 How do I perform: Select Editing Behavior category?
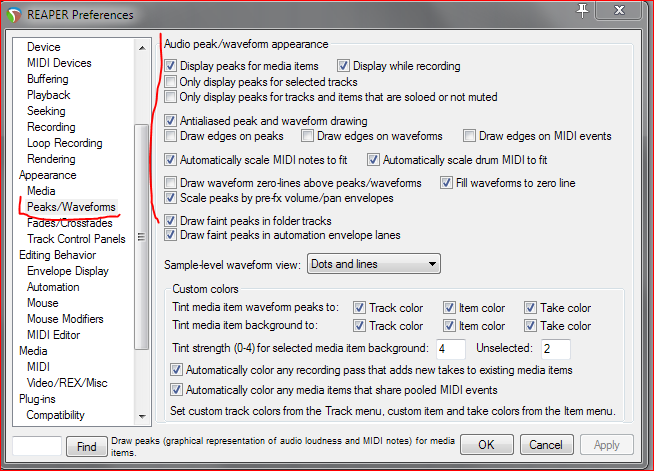click(58, 254)
